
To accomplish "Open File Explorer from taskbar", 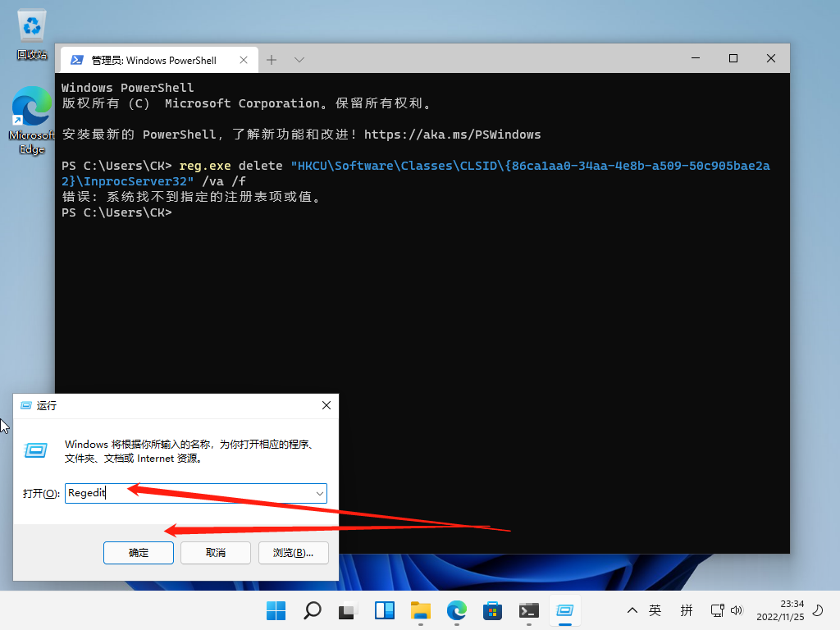I will (x=421, y=610).
